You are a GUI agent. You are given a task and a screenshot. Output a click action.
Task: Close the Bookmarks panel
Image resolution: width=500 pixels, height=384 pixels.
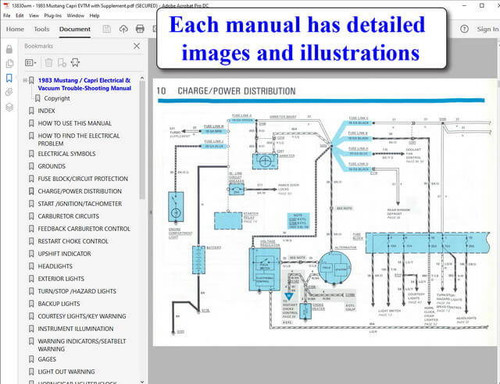click(137, 46)
